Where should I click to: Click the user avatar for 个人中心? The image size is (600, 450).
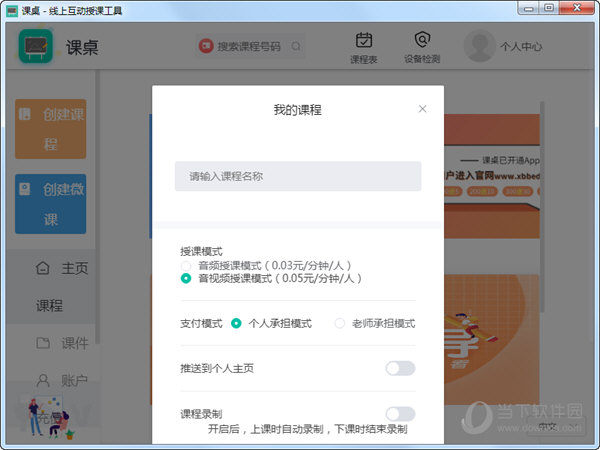pos(480,46)
